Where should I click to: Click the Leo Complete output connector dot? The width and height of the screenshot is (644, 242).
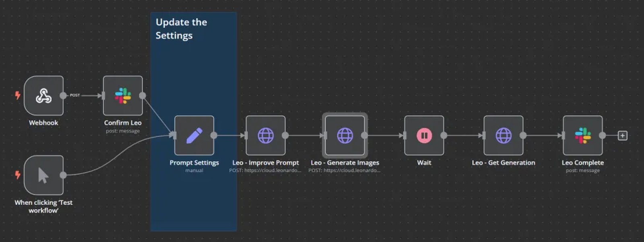(603, 136)
